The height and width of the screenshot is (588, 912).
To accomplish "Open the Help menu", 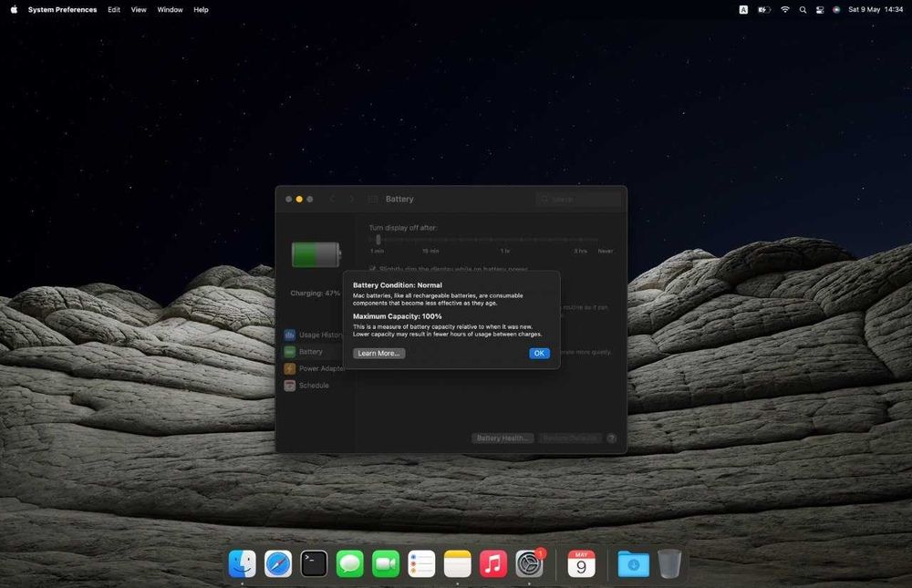I will tap(201, 9).
